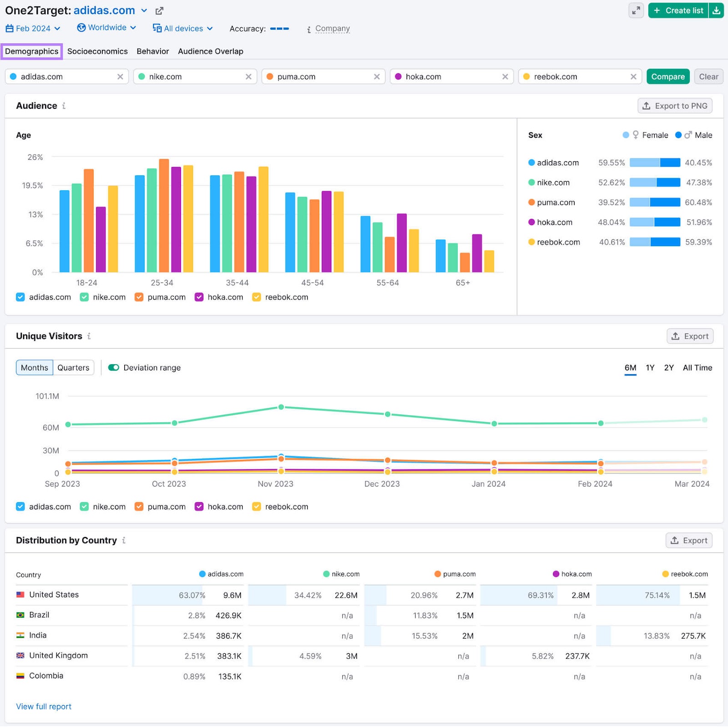The image size is (728, 727).
Task: Click the Compare button
Action: tap(667, 76)
